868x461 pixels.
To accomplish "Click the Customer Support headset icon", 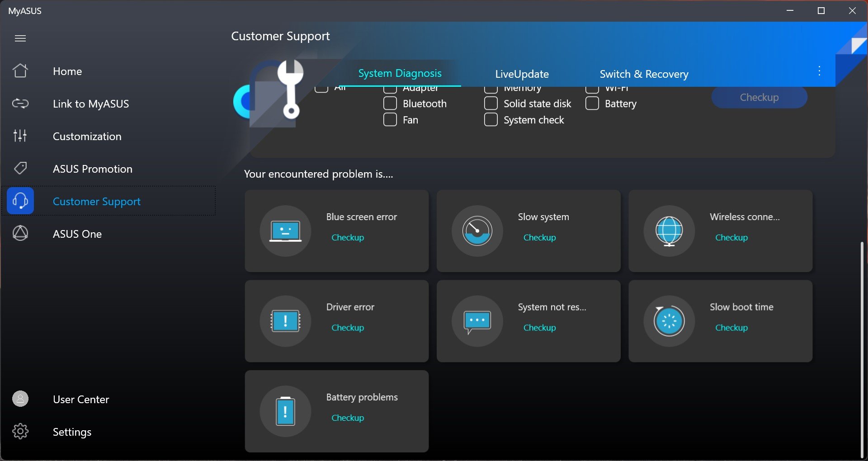I will pyautogui.click(x=20, y=201).
